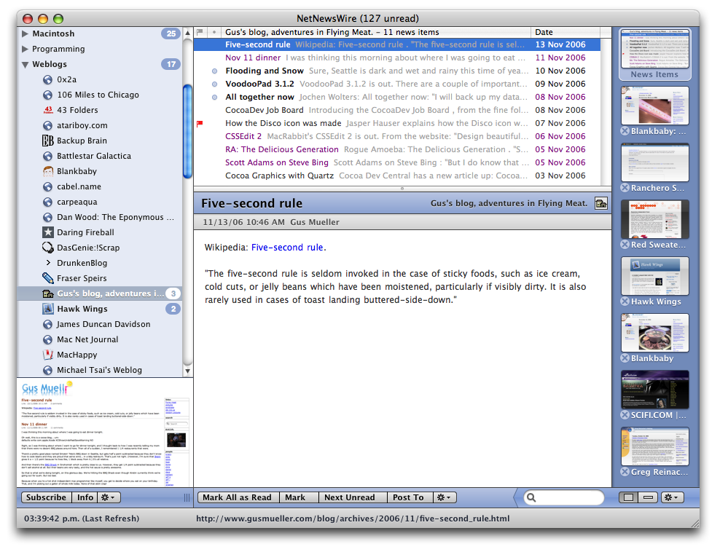Open the news items action gear menu

point(445,497)
